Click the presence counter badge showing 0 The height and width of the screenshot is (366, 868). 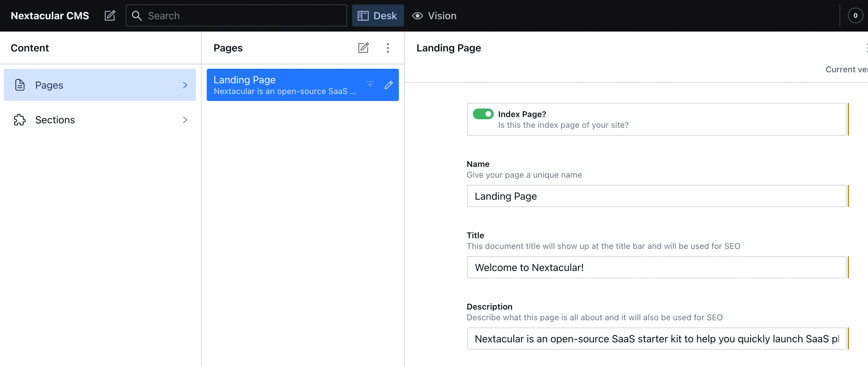[x=855, y=16]
